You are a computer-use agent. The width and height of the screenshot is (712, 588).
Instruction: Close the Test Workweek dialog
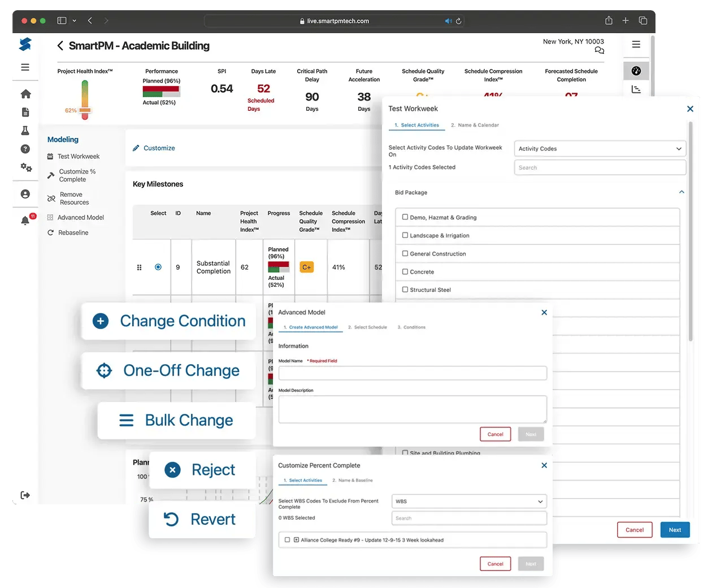tap(690, 109)
